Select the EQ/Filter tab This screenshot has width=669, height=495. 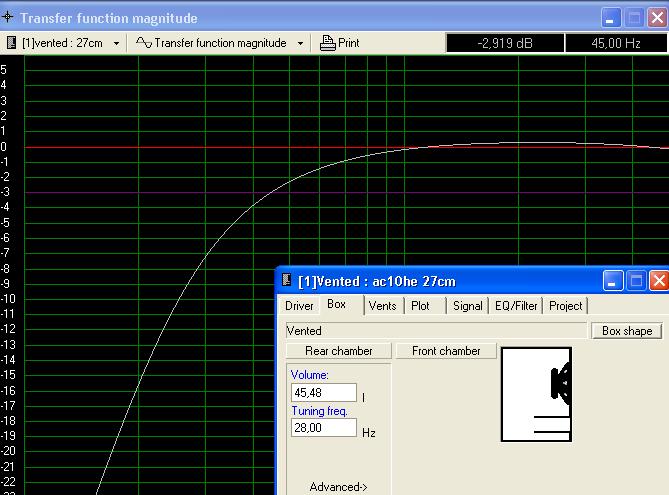pos(516,306)
